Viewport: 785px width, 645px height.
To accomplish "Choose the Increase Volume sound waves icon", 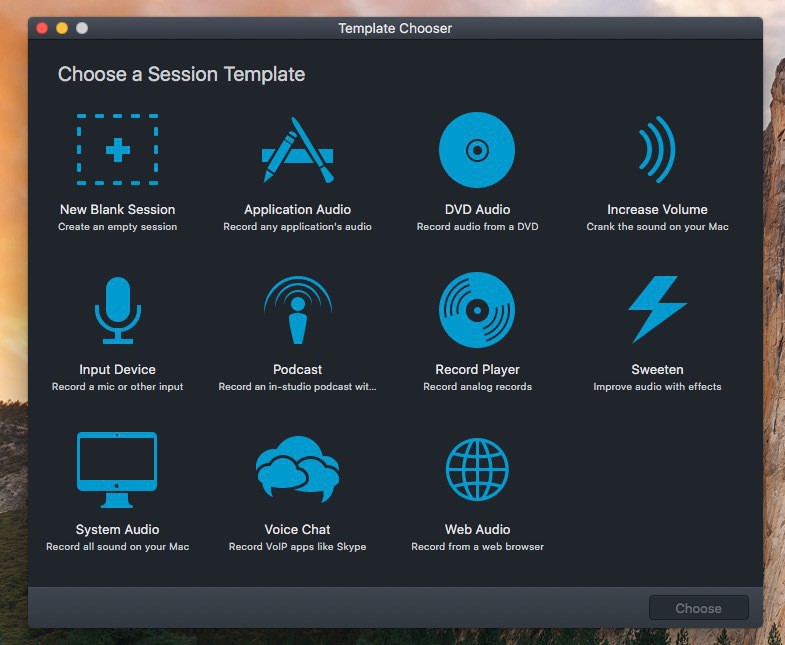I will 657,149.
